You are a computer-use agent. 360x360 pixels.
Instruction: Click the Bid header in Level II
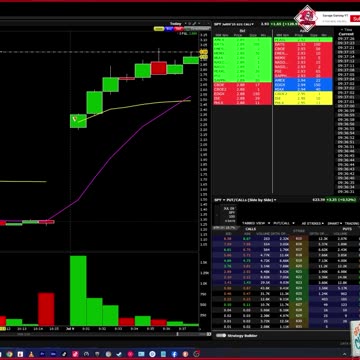point(242,31)
